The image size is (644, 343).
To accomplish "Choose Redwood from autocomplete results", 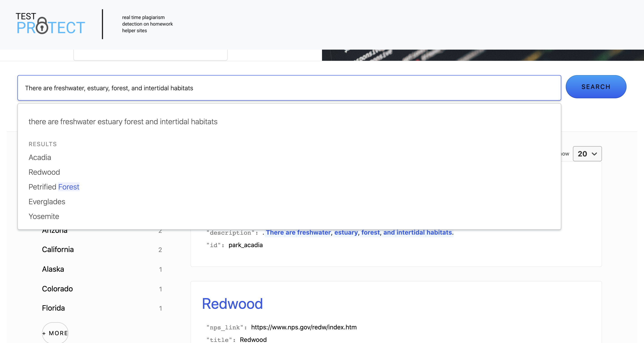I will [x=44, y=172].
